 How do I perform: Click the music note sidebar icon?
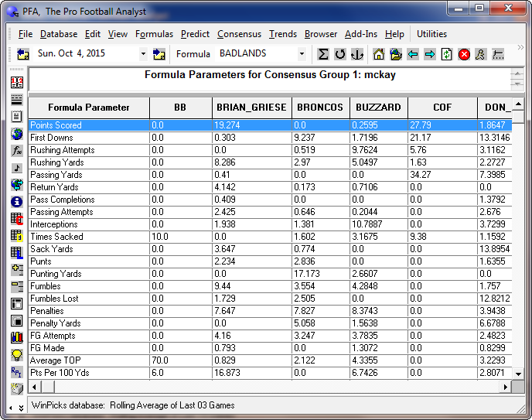tap(17, 168)
